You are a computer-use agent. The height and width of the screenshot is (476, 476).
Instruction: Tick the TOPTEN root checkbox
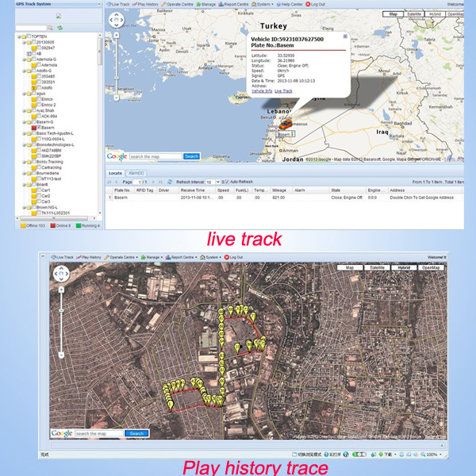(29, 36)
